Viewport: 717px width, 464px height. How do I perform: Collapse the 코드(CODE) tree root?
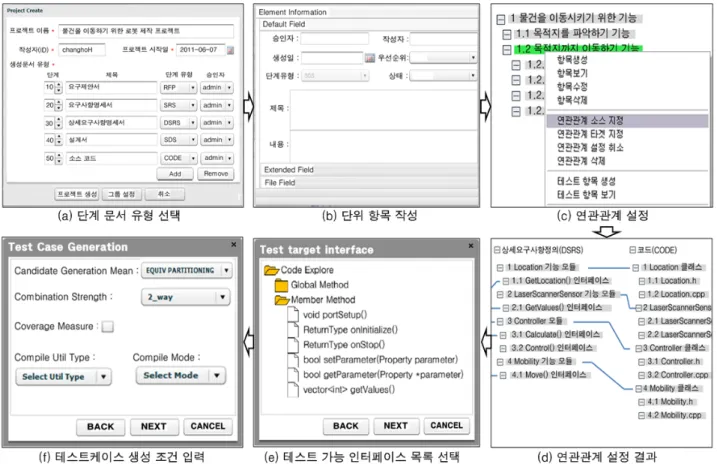click(x=632, y=250)
